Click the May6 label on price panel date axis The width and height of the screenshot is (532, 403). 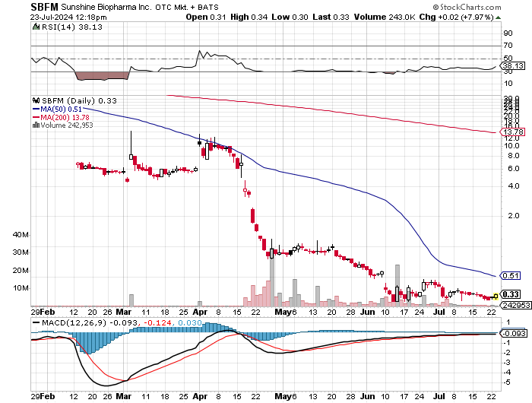[x=285, y=312]
